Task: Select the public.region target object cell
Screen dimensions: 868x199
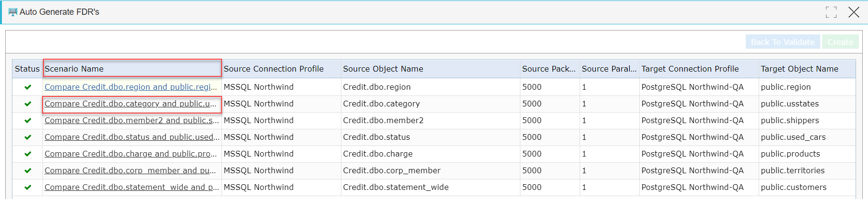Action: click(x=807, y=87)
